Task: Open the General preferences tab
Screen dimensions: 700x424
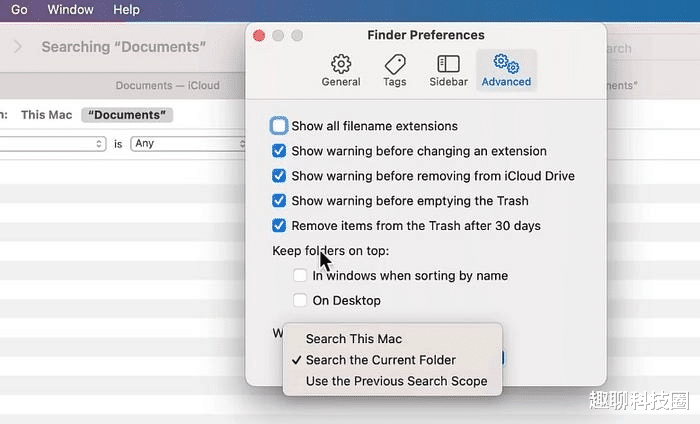Action: pyautogui.click(x=341, y=71)
